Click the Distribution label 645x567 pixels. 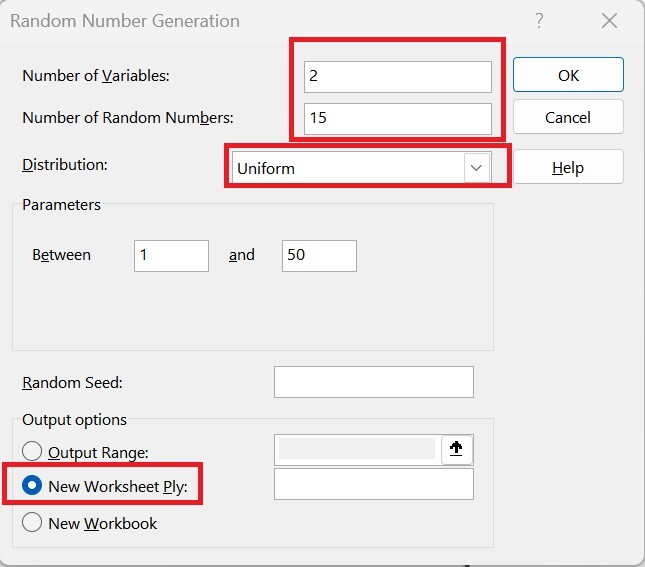point(65,164)
